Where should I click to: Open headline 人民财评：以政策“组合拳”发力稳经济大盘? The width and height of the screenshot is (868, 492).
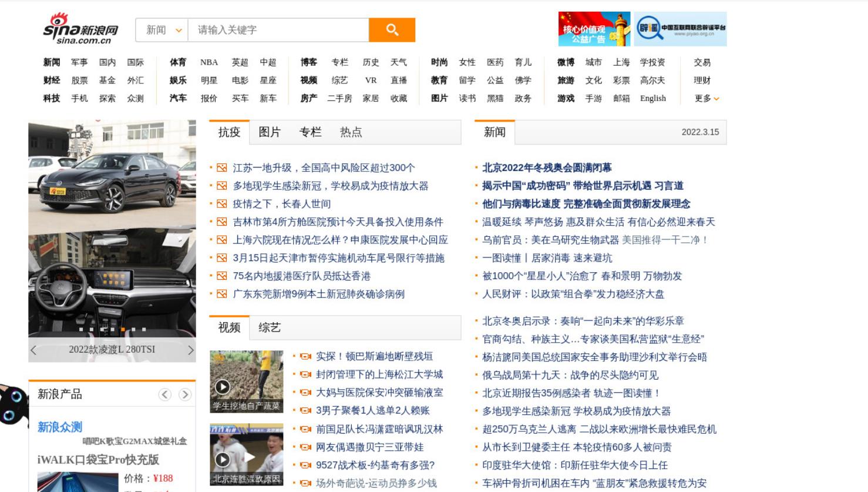tap(573, 294)
